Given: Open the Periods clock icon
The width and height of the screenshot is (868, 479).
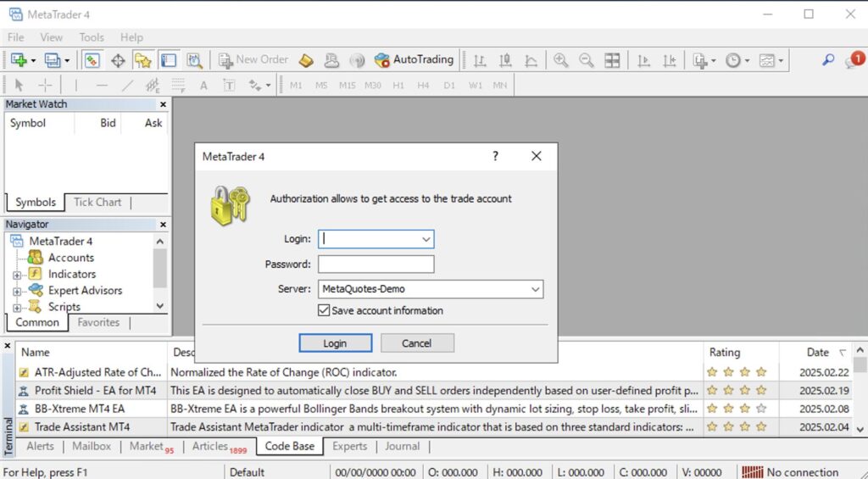Looking at the screenshot, I should 733,60.
